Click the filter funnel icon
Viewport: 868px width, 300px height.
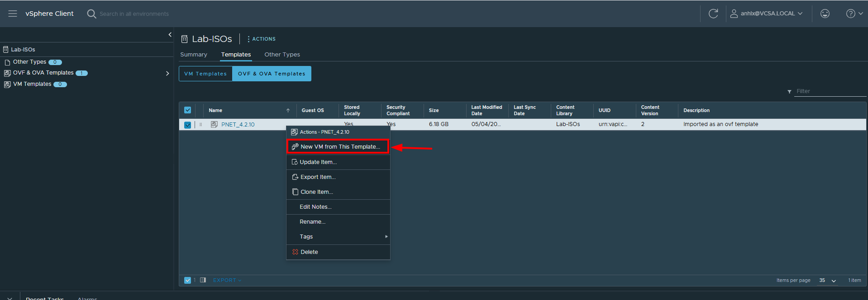coord(789,92)
